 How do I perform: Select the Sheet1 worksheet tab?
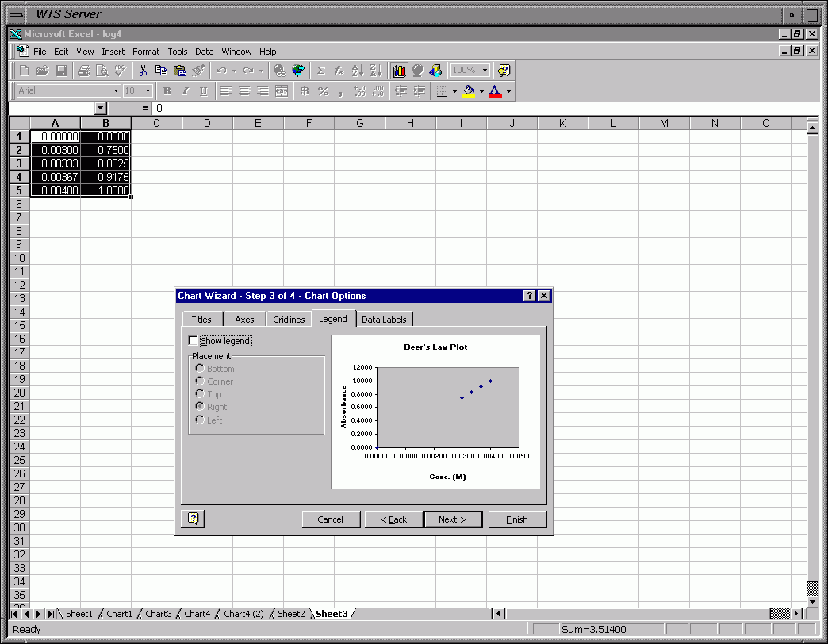tap(79, 614)
